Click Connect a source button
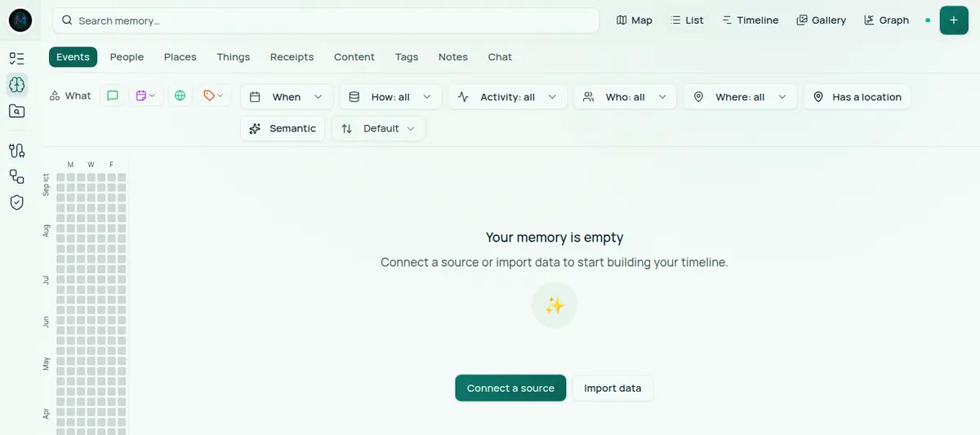Image resolution: width=980 pixels, height=435 pixels. coord(510,388)
